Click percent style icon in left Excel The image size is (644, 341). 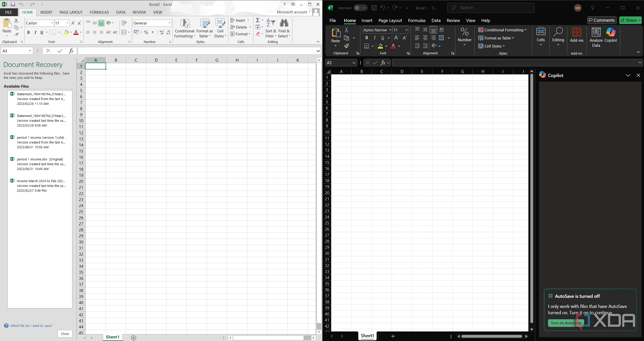tap(146, 32)
